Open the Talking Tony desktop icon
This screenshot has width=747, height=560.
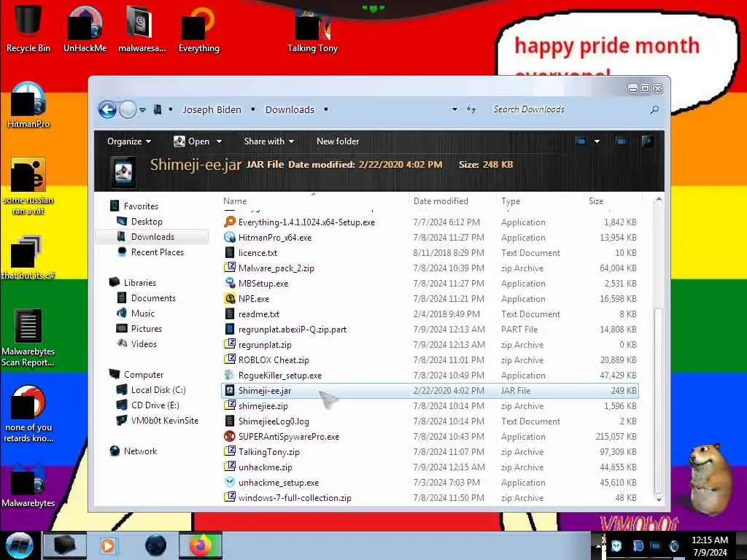click(312, 28)
